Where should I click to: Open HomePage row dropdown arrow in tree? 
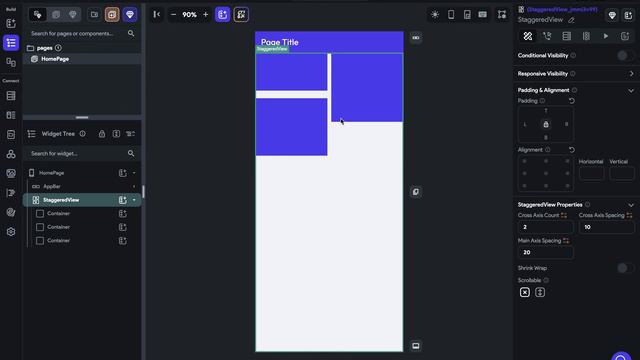134,173
